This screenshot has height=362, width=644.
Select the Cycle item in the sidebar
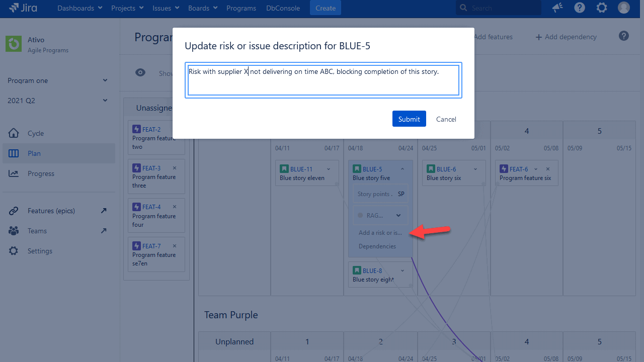coord(36,133)
